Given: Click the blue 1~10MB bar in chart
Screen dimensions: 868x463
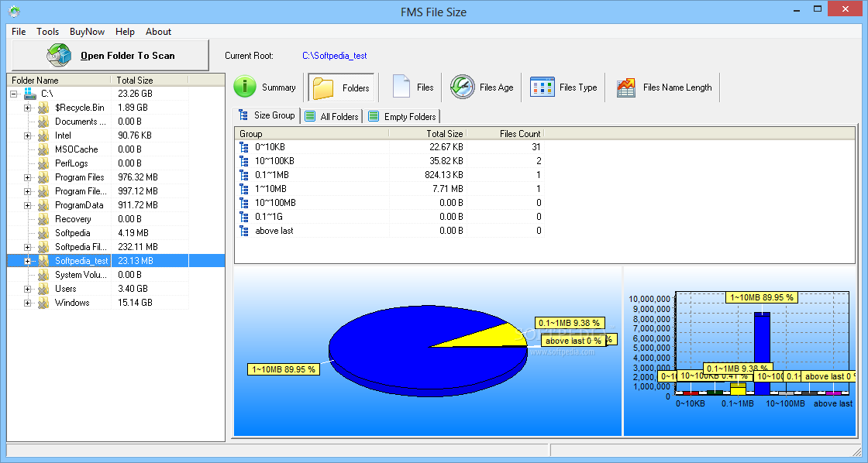Looking at the screenshot, I should (x=762, y=353).
